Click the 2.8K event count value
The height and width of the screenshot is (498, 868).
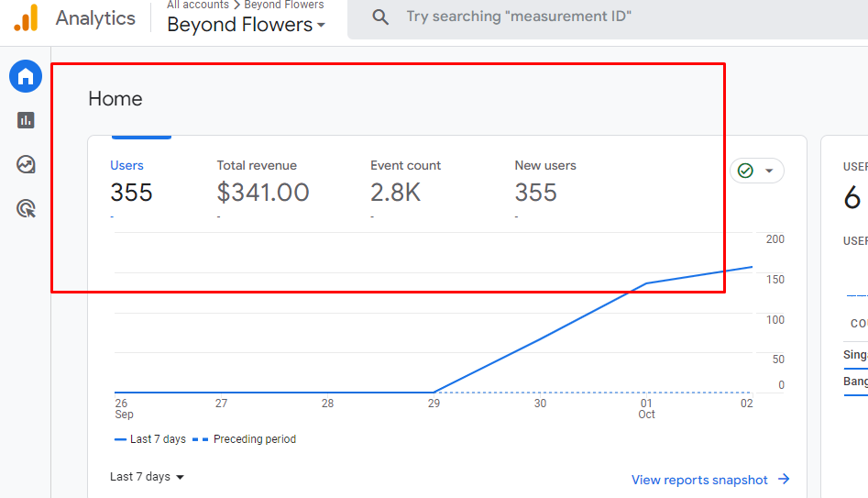point(396,193)
